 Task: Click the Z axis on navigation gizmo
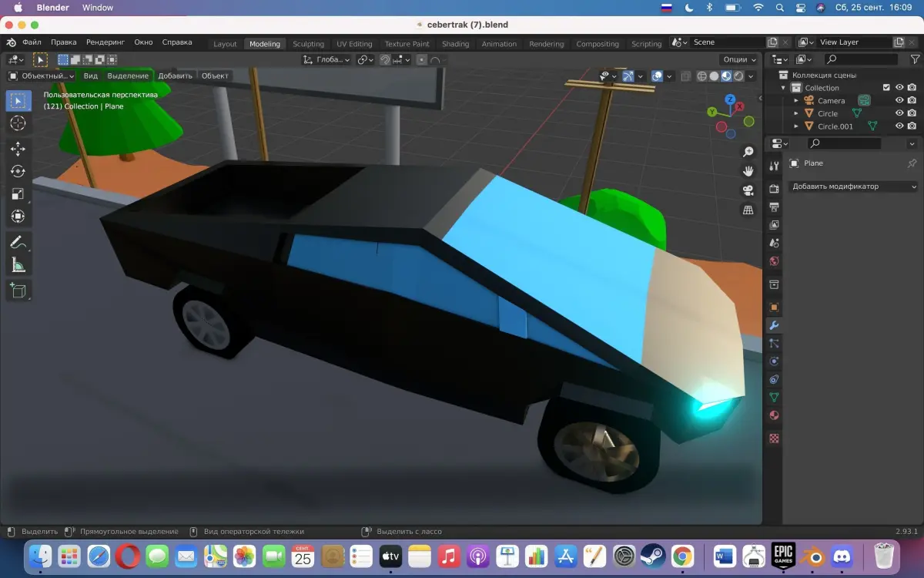[x=731, y=99]
